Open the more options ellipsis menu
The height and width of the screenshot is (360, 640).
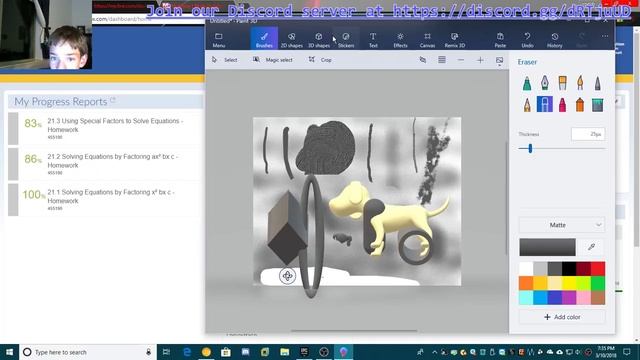(x=604, y=36)
